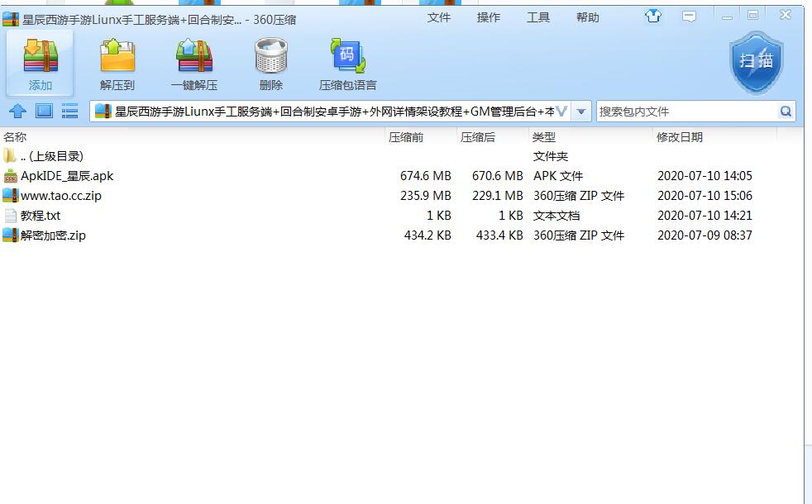Click the feedback message icon in title bar
This screenshot has width=812, height=504.
pyautogui.click(x=689, y=16)
